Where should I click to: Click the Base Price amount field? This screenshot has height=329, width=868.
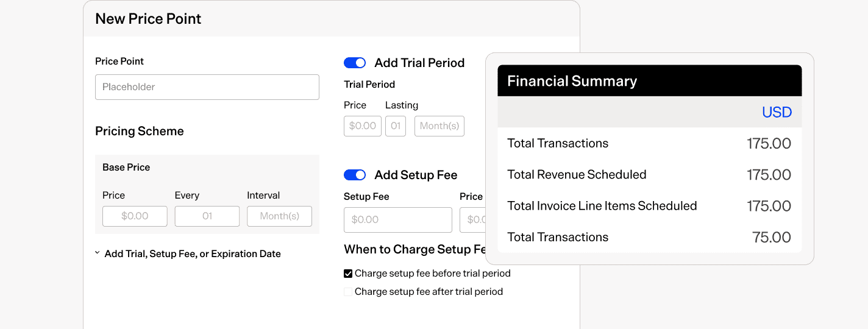135,216
